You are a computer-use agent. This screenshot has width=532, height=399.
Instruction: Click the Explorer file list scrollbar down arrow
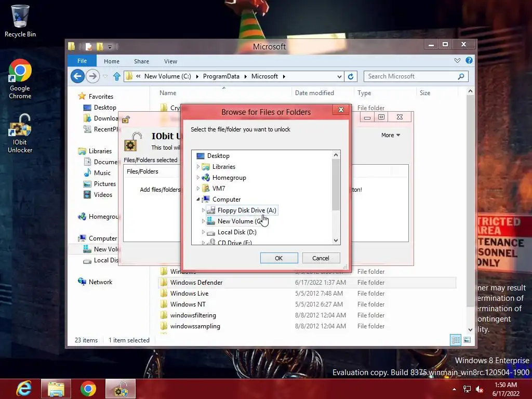(x=470, y=329)
